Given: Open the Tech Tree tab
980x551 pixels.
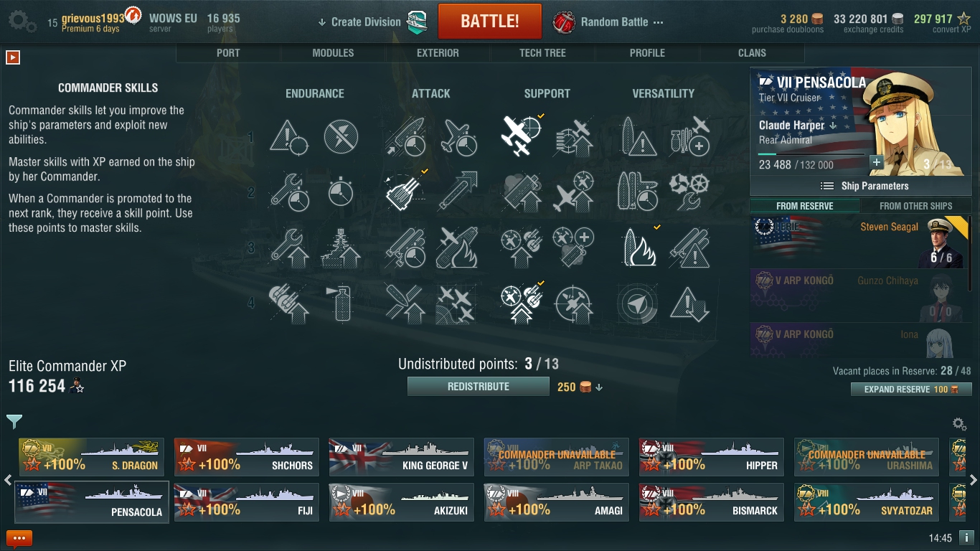Looking at the screenshot, I should point(542,53).
